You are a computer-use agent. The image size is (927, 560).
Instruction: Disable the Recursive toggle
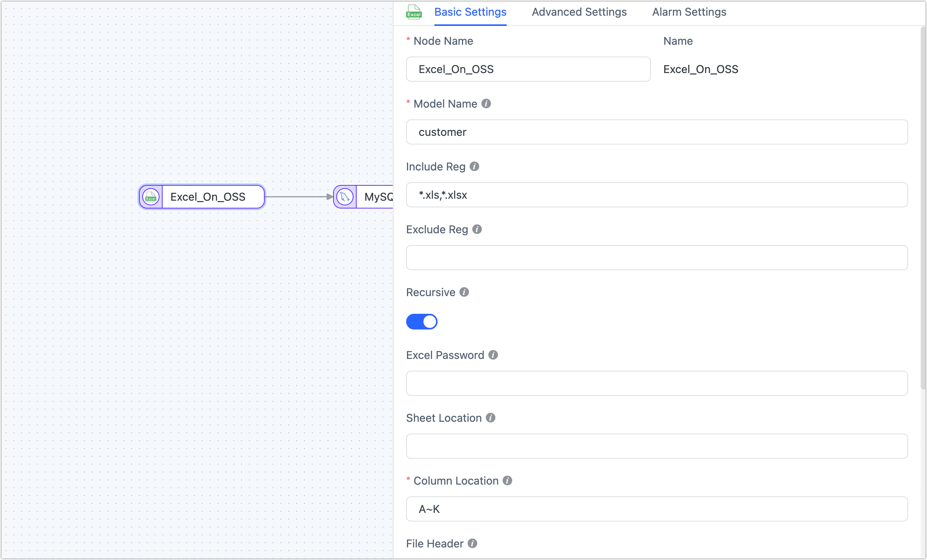click(x=422, y=321)
